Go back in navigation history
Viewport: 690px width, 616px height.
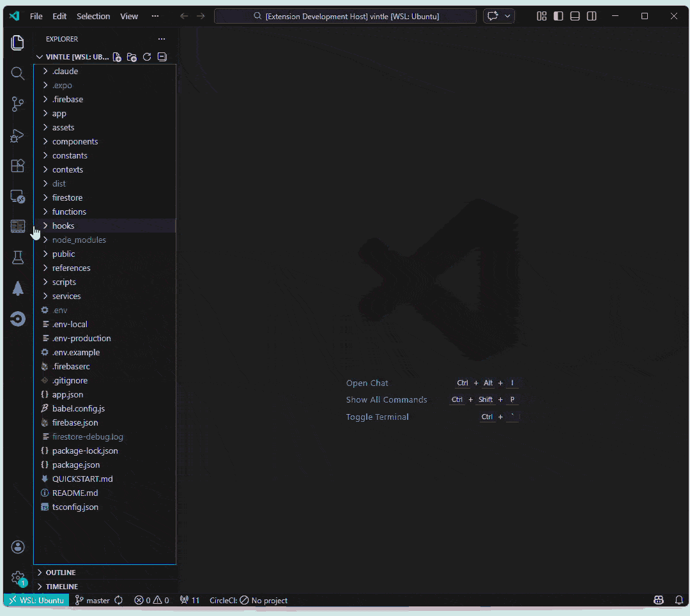pos(184,16)
